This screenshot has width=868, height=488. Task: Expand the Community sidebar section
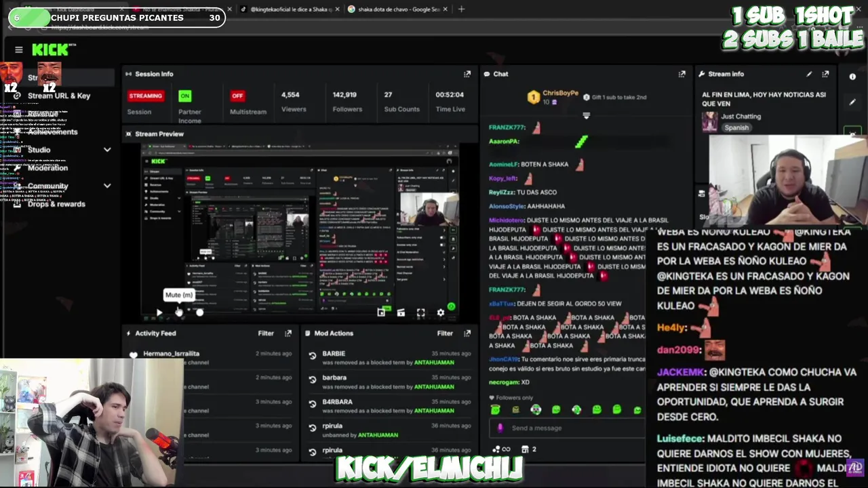click(107, 186)
